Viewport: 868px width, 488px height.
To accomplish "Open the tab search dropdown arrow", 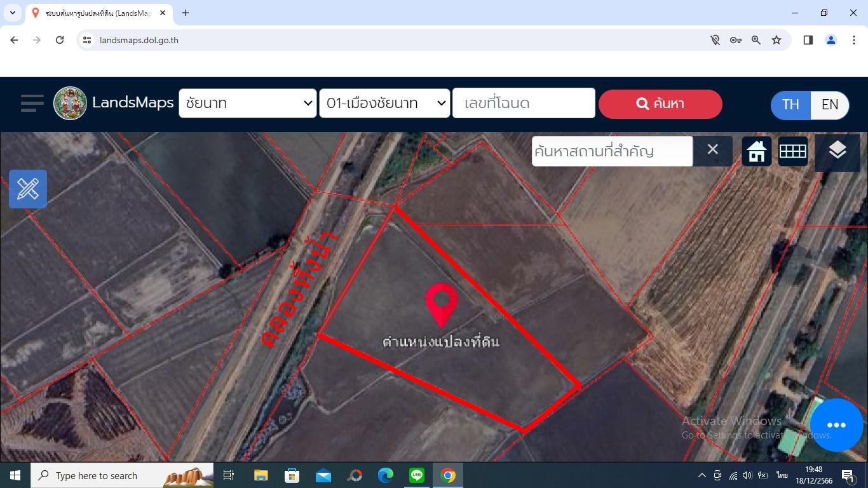I will click(x=13, y=13).
